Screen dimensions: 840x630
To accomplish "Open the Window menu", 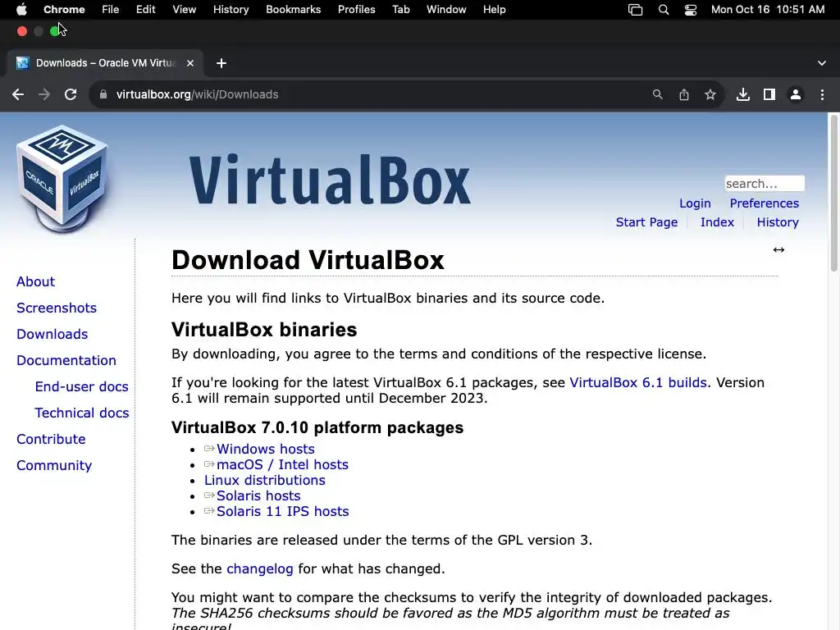I will click(446, 10).
